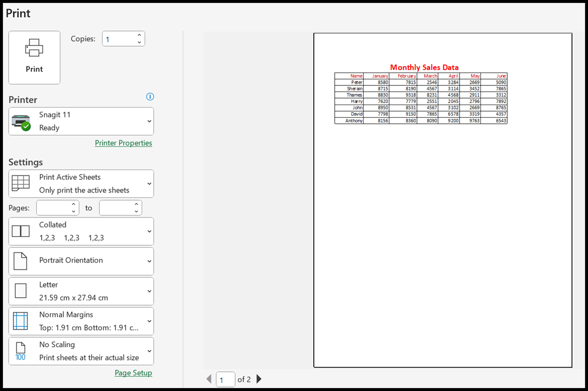Viewport: 588px width, 391px height.
Task: Click the Letter paper size icon
Action: pos(21,290)
